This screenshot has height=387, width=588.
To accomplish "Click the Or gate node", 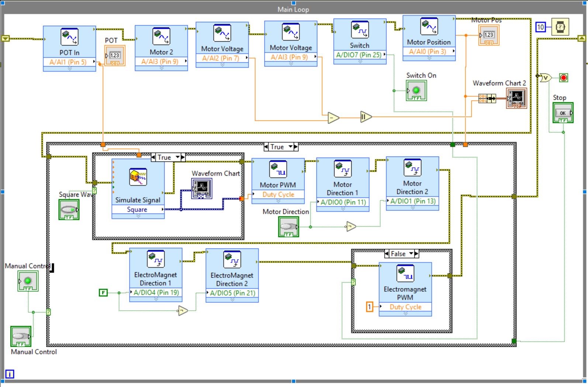I will pos(546,78).
